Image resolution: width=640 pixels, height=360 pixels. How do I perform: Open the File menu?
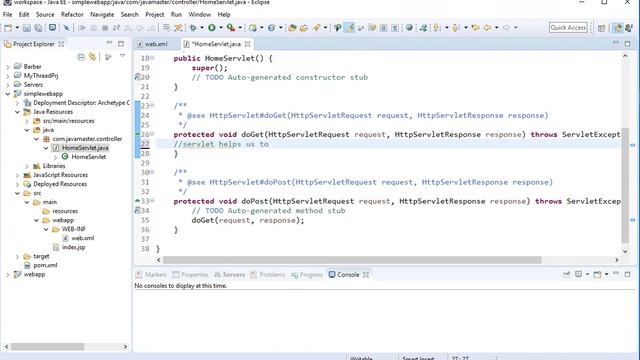click(7, 14)
